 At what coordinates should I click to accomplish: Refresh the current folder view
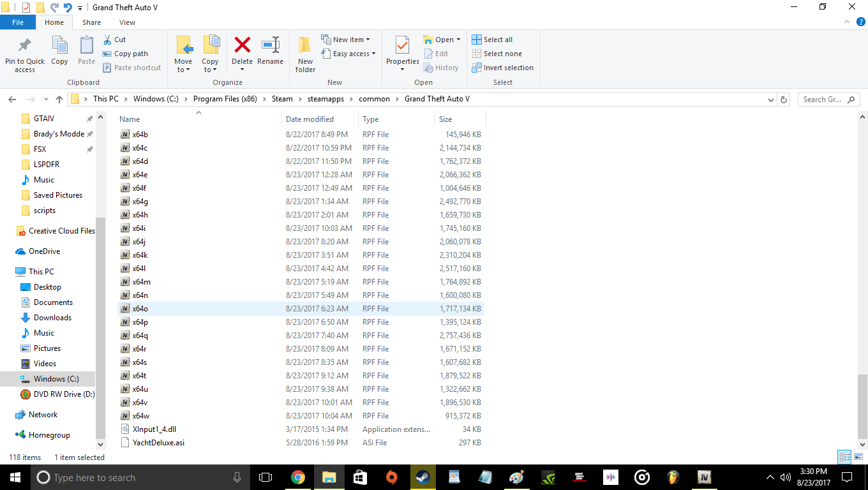point(784,100)
